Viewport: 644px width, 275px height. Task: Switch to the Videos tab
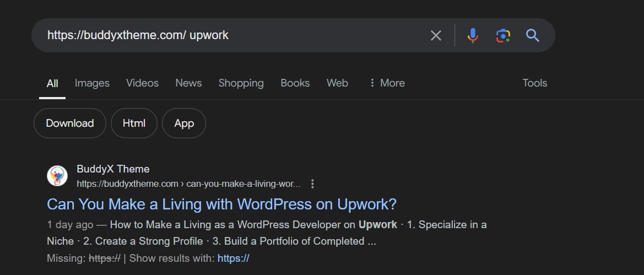tap(142, 83)
